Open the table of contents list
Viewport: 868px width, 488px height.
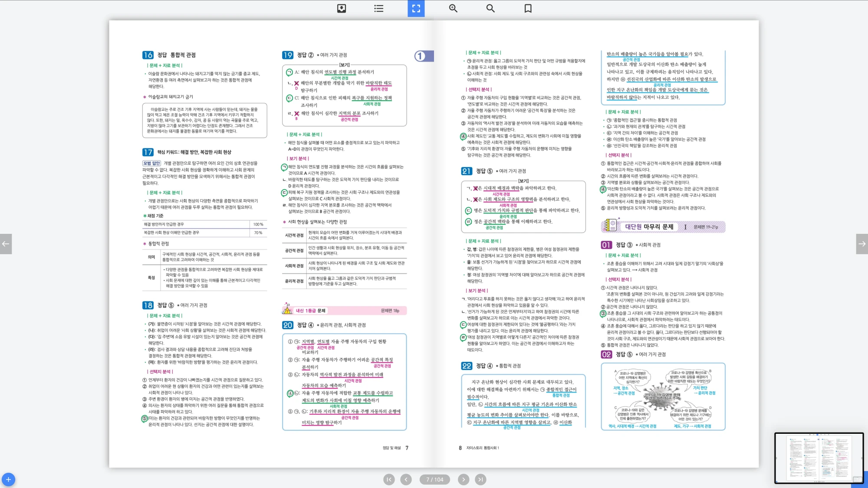point(378,8)
